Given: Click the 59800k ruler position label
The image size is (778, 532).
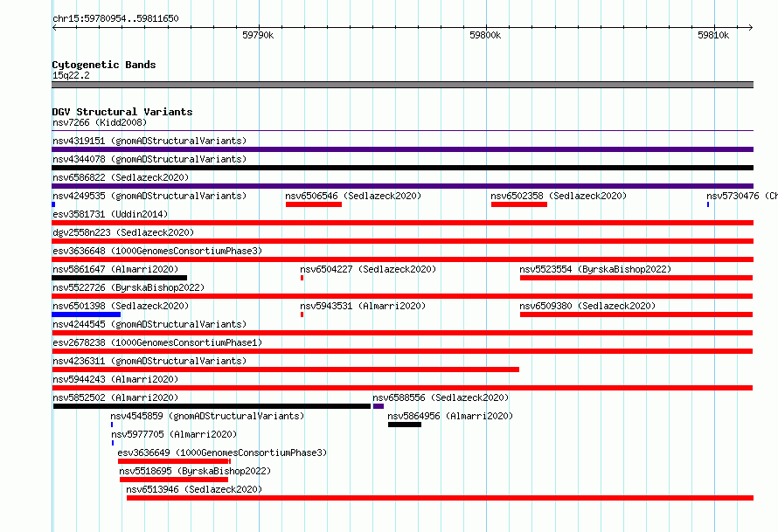Looking at the screenshot, I should click(485, 35).
